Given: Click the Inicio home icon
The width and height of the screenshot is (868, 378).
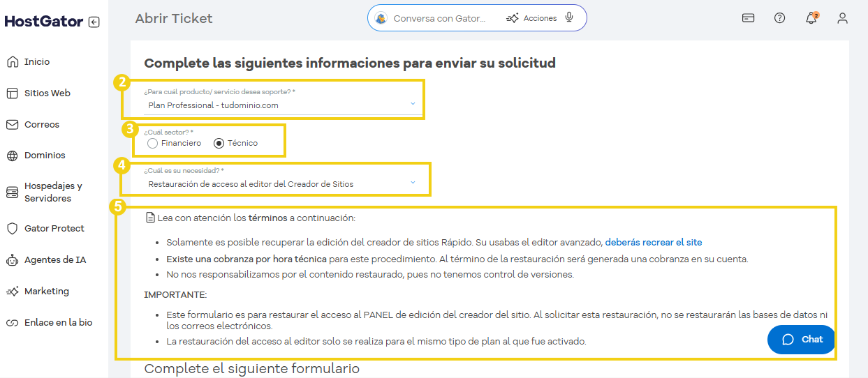Looking at the screenshot, I should tap(12, 62).
